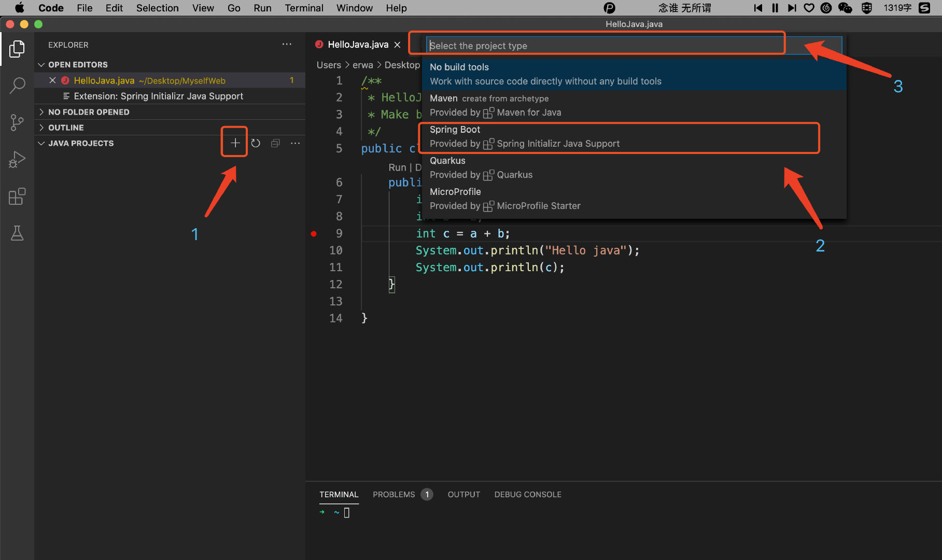Switch to the Problems panel tab
Viewport: 942px width, 560px height.
(x=402, y=494)
